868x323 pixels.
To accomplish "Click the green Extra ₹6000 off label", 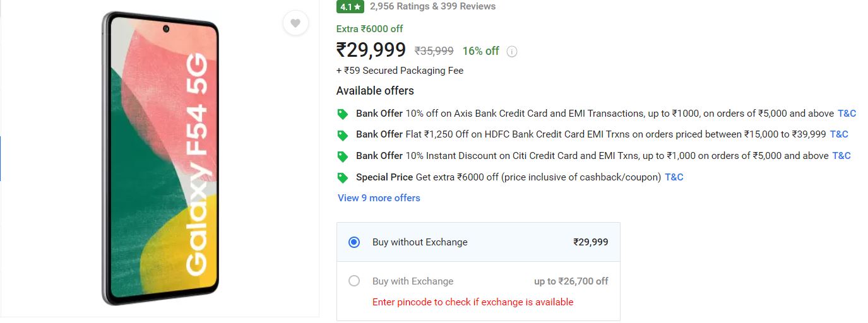I will [369, 29].
